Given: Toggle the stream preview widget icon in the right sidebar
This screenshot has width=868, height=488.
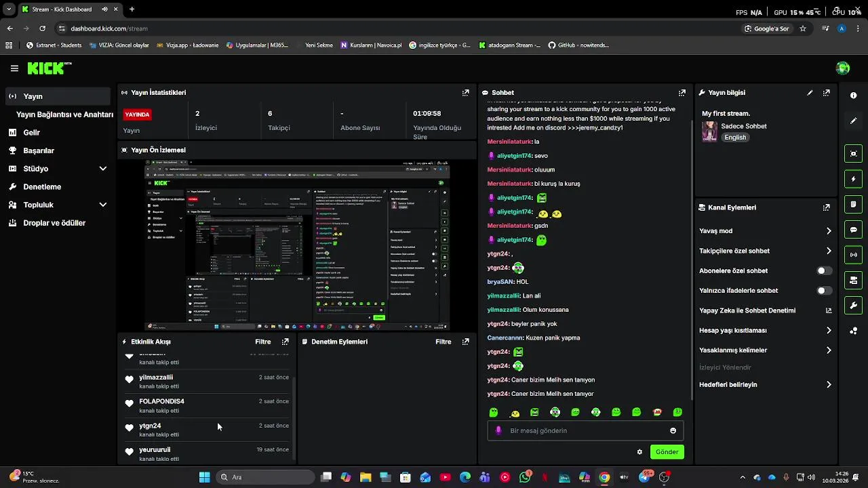Looking at the screenshot, I should (854, 154).
